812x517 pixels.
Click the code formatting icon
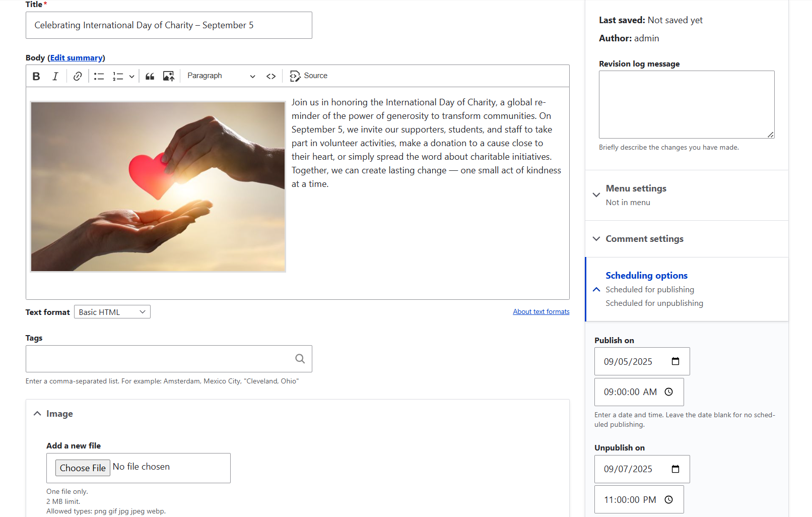click(271, 76)
